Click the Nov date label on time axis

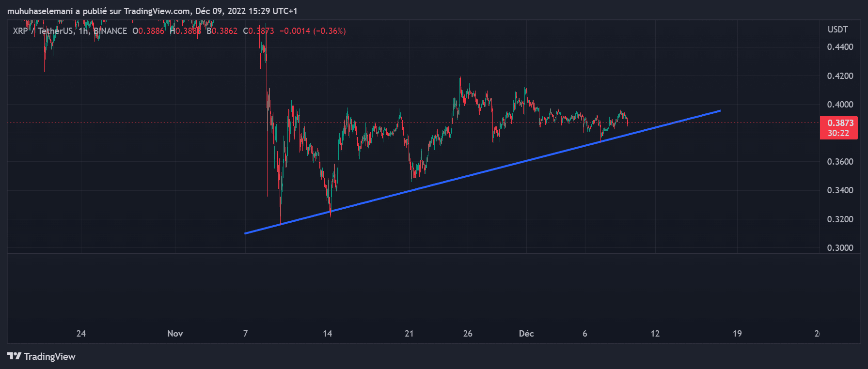pyautogui.click(x=175, y=334)
